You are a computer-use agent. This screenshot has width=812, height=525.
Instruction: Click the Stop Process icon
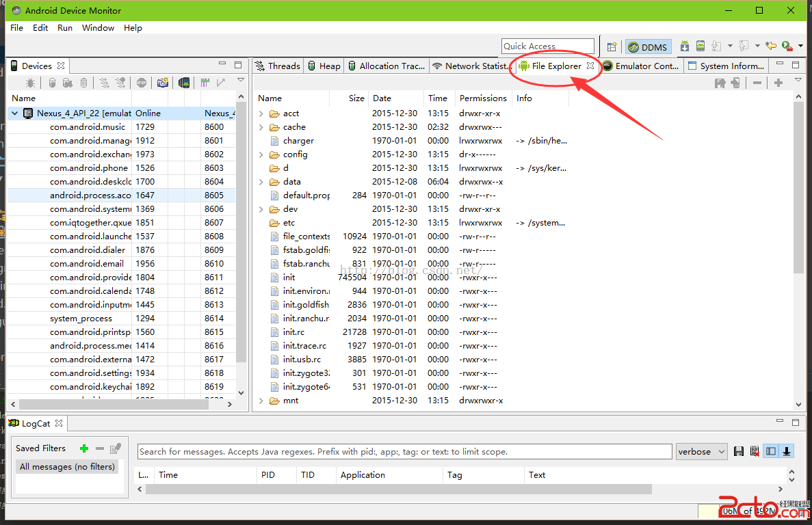pos(142,83)
